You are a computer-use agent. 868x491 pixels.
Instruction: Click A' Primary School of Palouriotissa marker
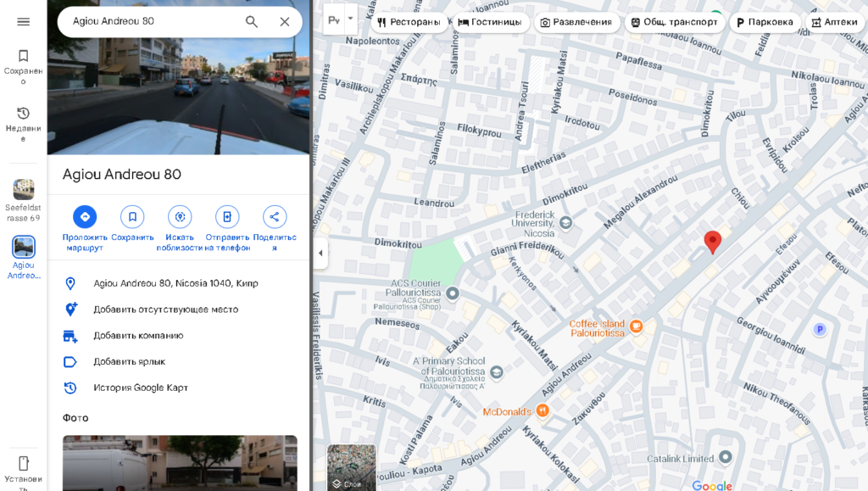[497, 371]
